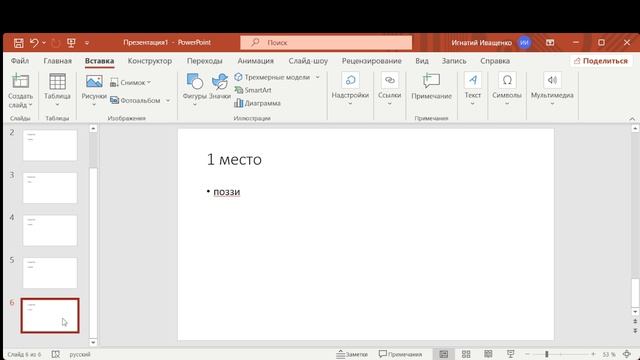
Task: Fit slide to current window icon
Action: point(627,354)
